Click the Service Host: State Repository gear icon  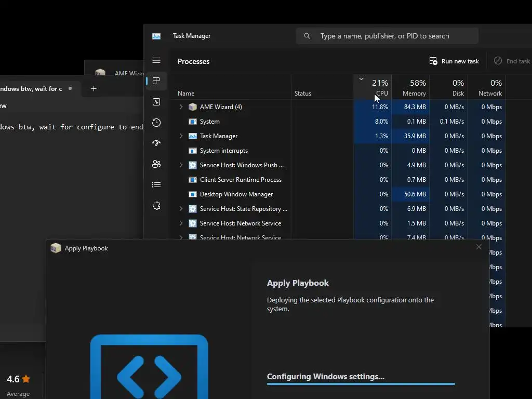[x=192, y=209]
